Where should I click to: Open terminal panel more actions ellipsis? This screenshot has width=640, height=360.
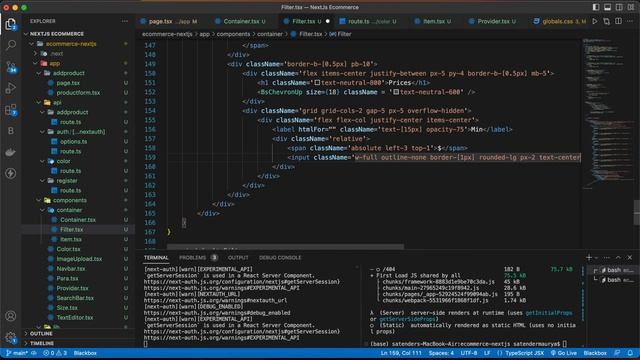pos(607,258)
